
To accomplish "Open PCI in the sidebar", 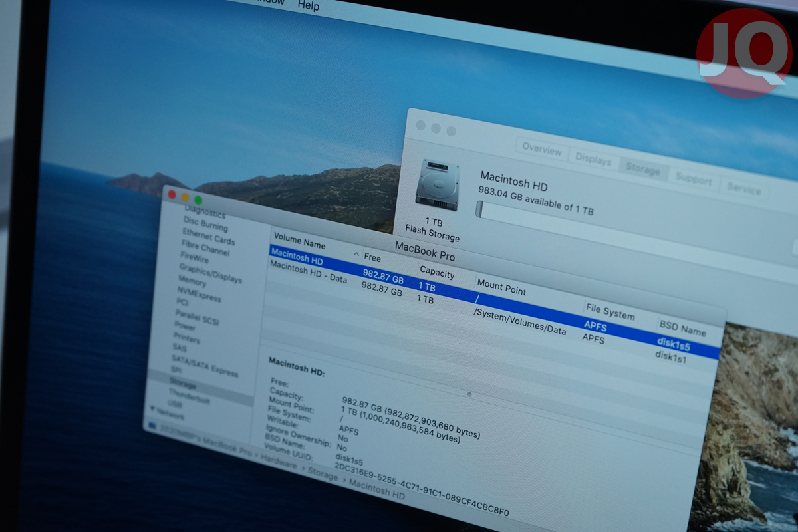I will 182,301.
